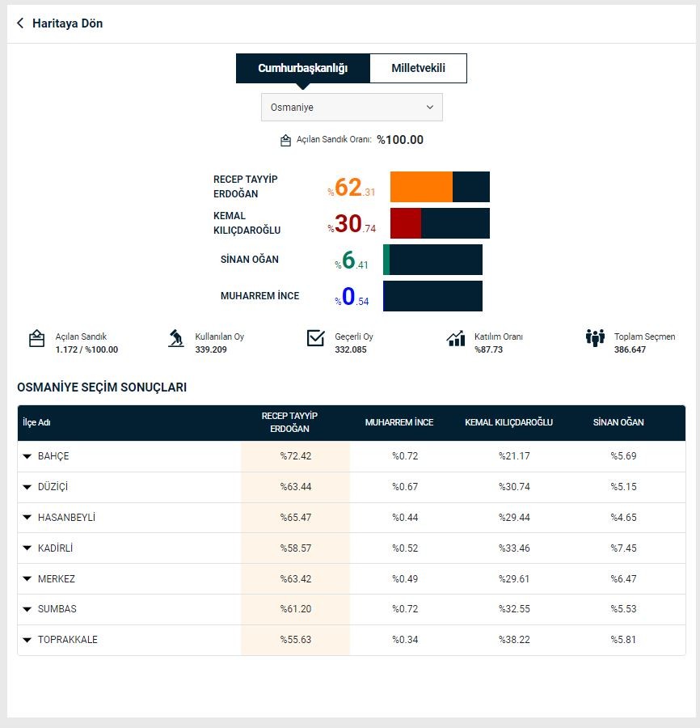The height and width of the screenshot is (728, 700).
Task: Open the Osmaniye province dropdown
Action: point(352,108)
